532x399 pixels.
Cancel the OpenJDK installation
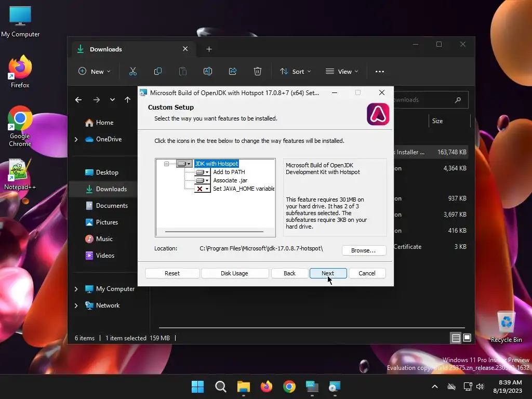[x=367, y=273]
